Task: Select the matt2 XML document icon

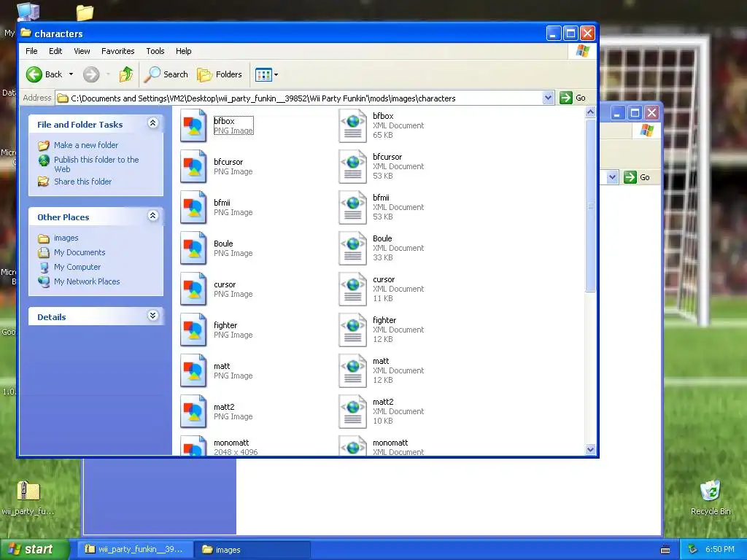Action: (352, 411)
